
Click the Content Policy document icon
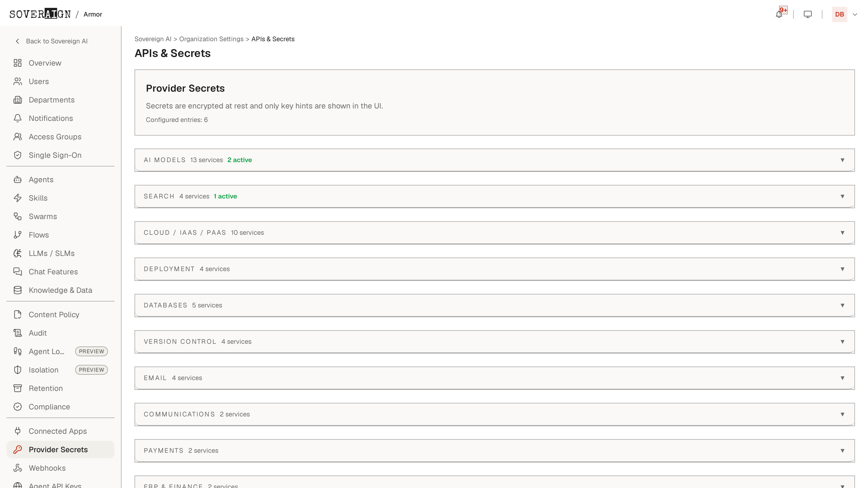(x=18, y=314)
